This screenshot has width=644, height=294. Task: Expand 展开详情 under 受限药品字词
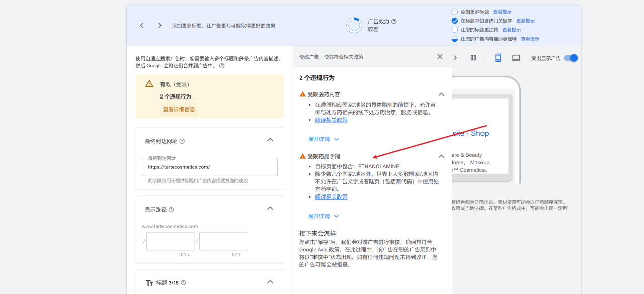(324, 216)
